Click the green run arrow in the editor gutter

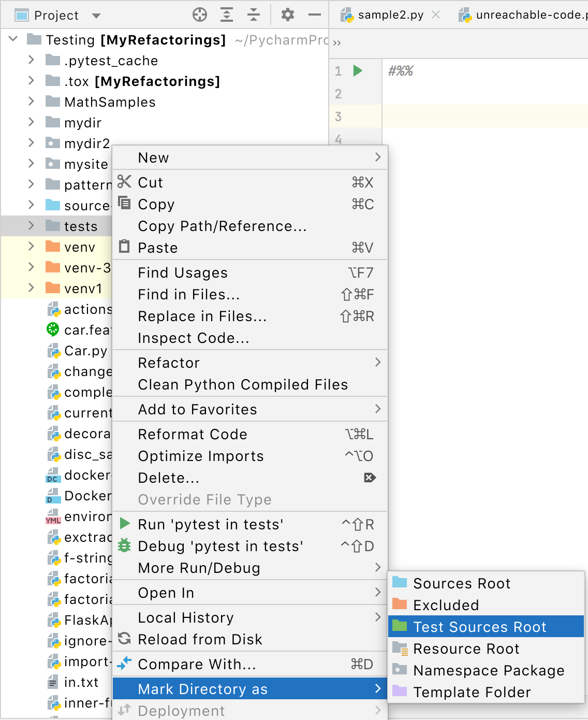pos(358,71)
